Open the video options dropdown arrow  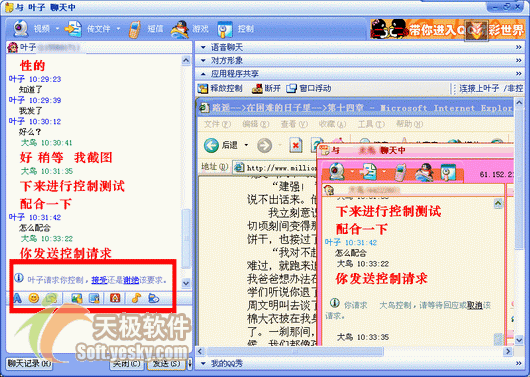point(57,29)
